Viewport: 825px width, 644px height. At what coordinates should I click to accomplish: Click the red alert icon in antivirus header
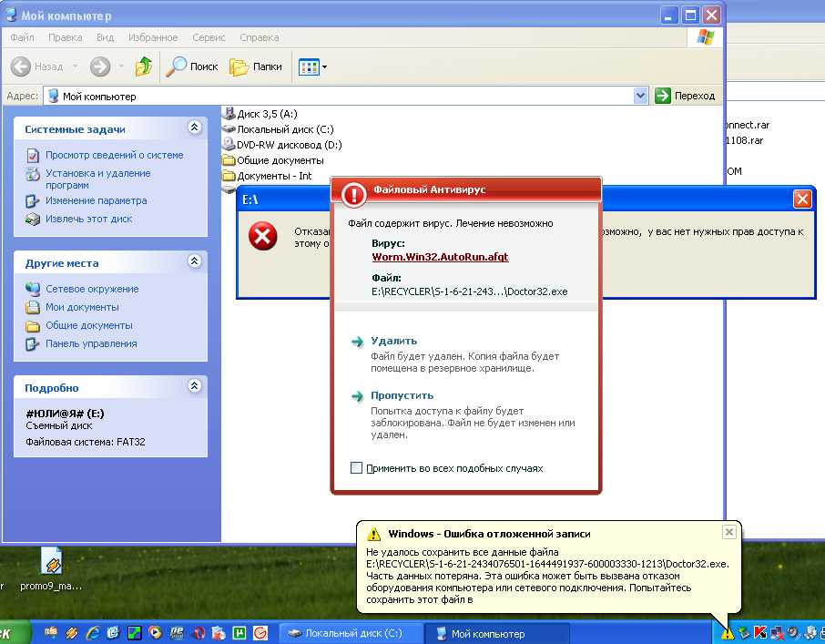tap(354, 195)
